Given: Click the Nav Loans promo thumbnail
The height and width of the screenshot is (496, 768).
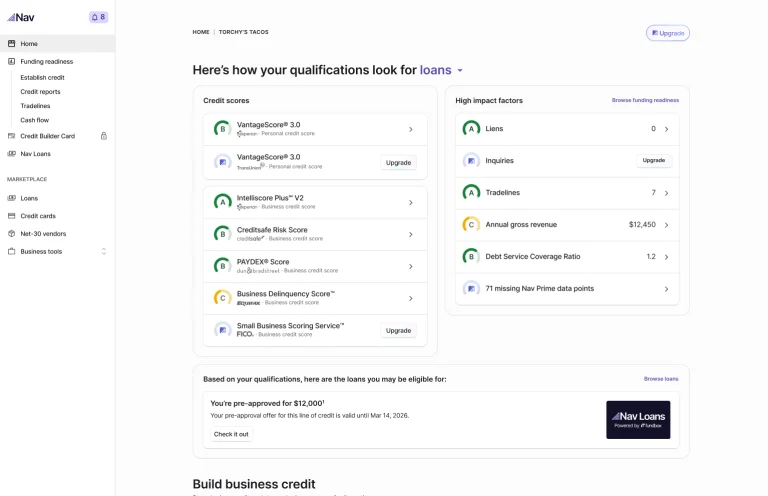Looking at the screenshot, I should tap(638, 420).
